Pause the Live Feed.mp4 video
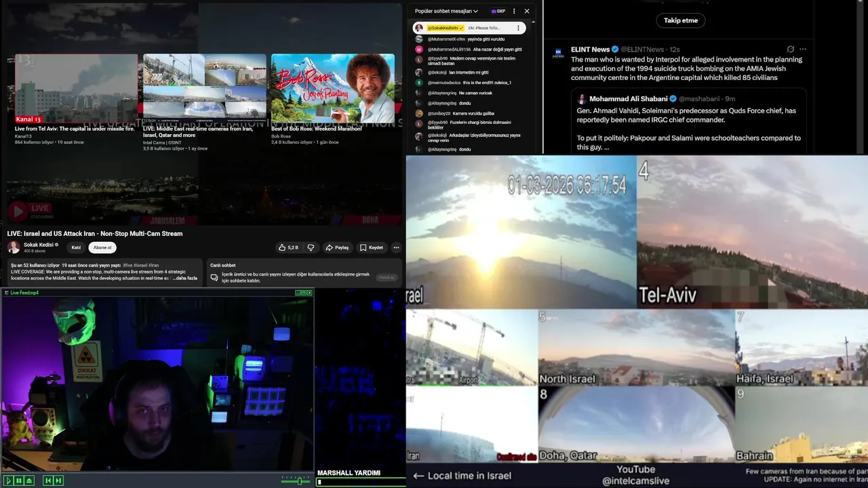Screen dimensions: 868x488 19,481
